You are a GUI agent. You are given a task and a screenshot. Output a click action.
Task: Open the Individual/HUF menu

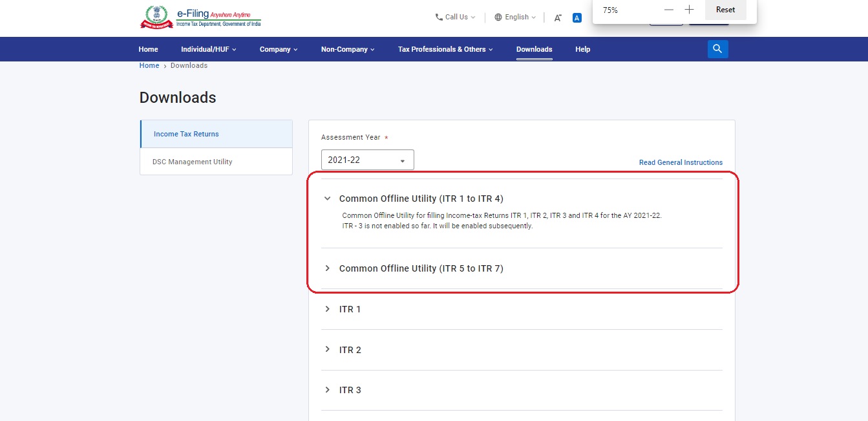pyautogui.click(x=208, y=49)
